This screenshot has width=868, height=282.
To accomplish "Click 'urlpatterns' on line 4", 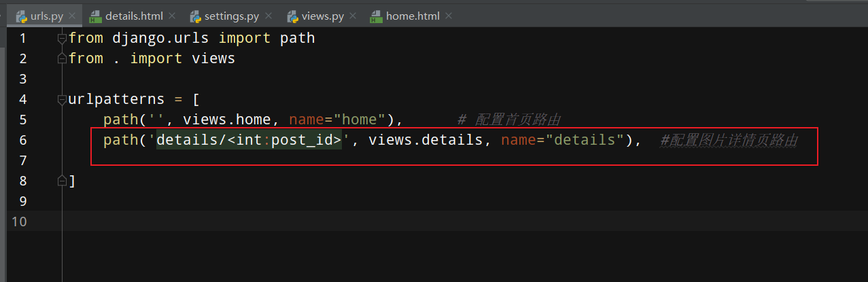I will [x=117, y=99].
